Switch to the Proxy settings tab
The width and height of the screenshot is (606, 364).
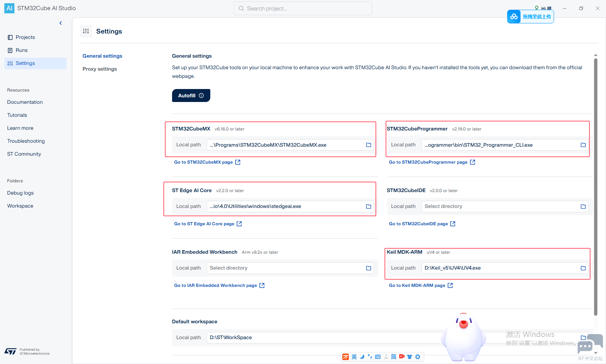(x=100, y=69)
